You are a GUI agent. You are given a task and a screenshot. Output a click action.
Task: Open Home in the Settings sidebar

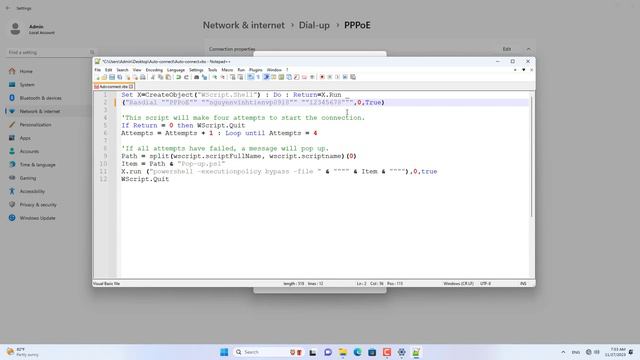26,71
